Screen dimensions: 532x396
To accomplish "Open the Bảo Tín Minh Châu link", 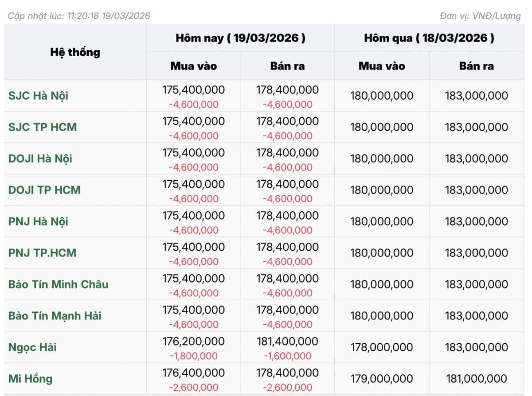I will pyautogui.click(x=58, y=284).
